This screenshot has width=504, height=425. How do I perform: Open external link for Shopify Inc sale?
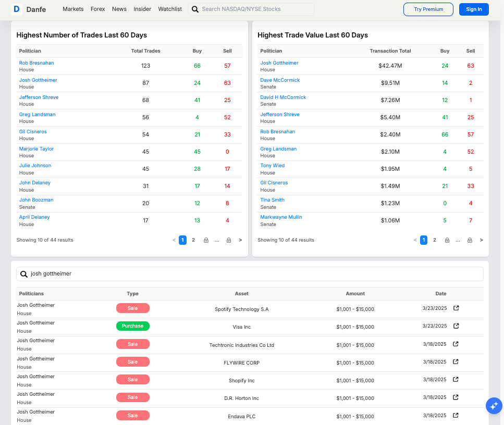point(456,380)
